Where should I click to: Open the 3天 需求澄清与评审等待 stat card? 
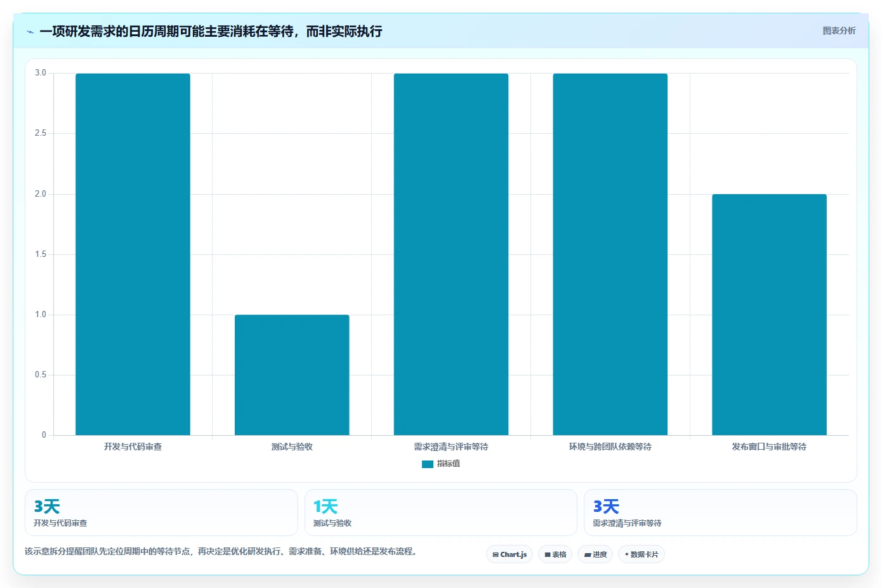(x=720, y=513)
